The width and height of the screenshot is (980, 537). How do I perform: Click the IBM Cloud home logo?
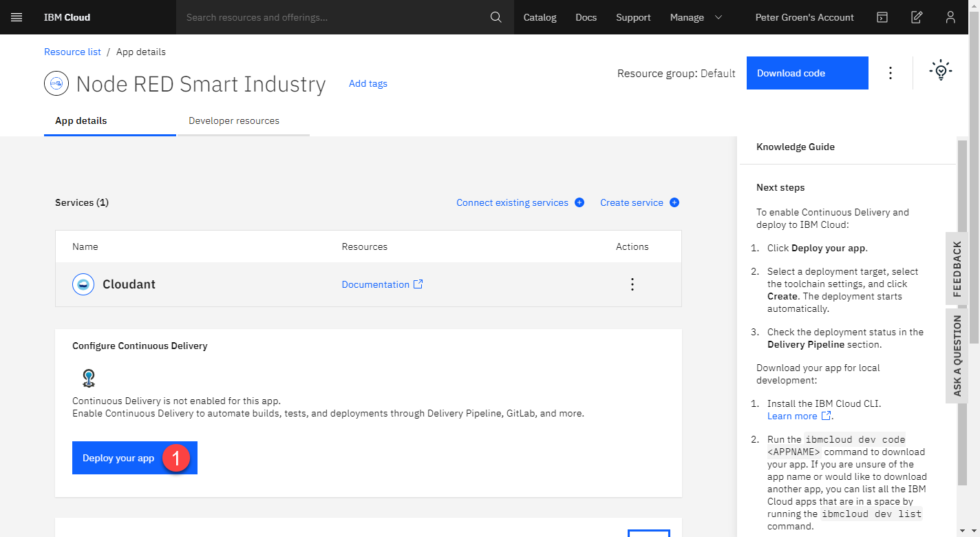67,17
